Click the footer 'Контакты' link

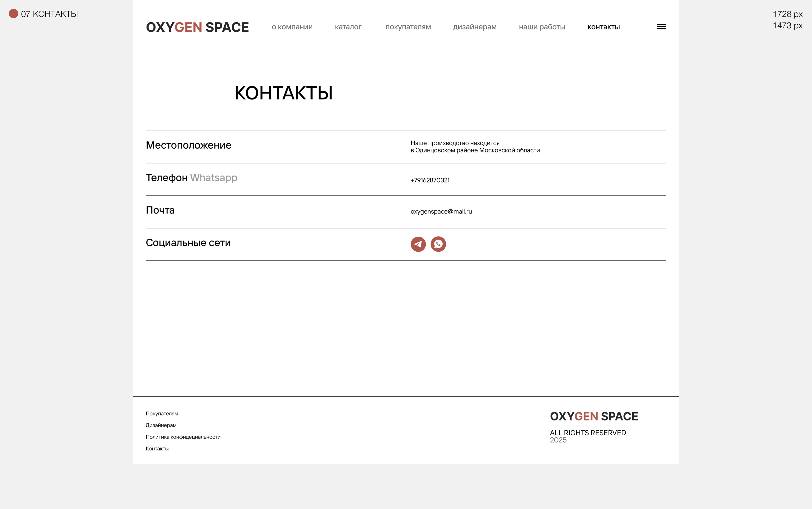(x=157, y=448)
